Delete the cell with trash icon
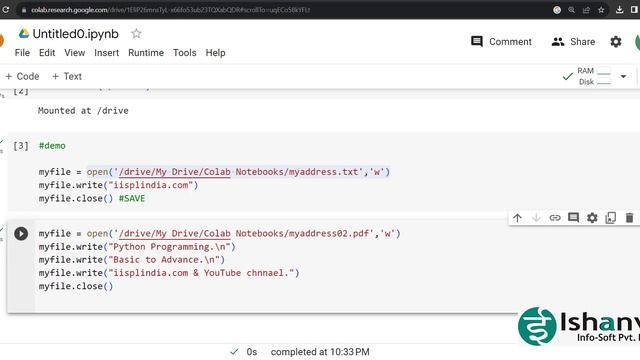Screen dimensions: 640x360 pyautogui.click(x=629, y=218)
